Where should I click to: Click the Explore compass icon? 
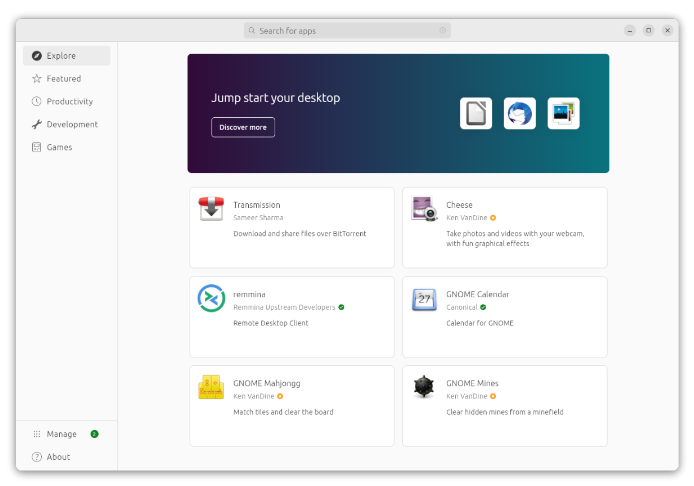37,56
